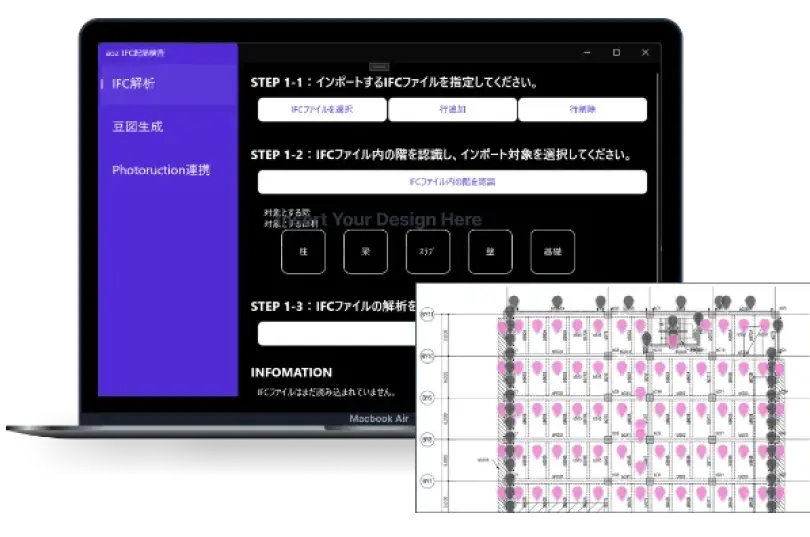Image resolution: width=810 pixels, height=537 pixels.
Task: Open the floor plan drawing with pink pins
Action: pos(613,398)
